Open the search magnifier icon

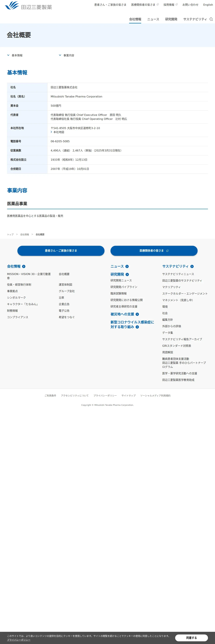coord(211,19)
